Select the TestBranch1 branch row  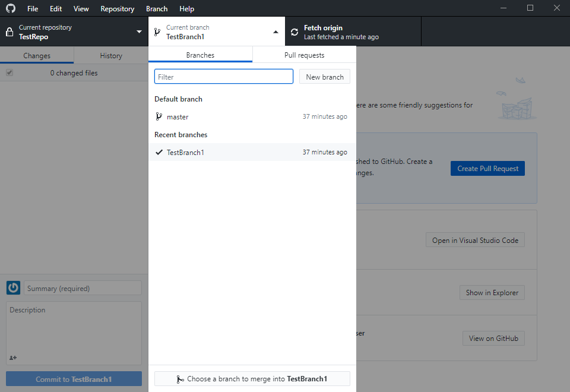point(252,152)
